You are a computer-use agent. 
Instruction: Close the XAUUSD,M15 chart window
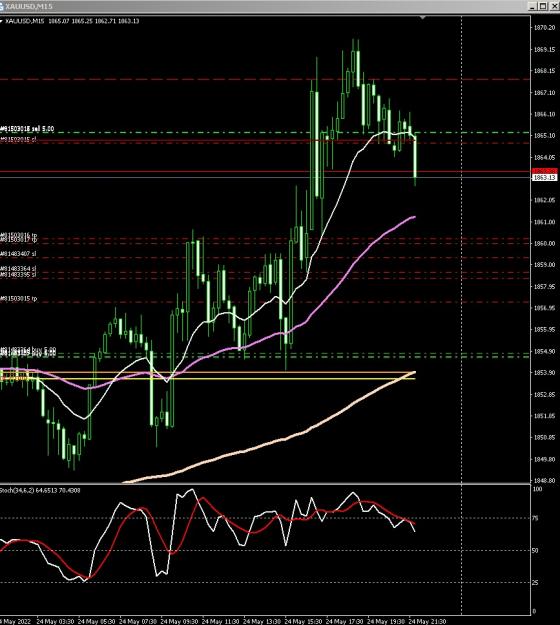554,6
